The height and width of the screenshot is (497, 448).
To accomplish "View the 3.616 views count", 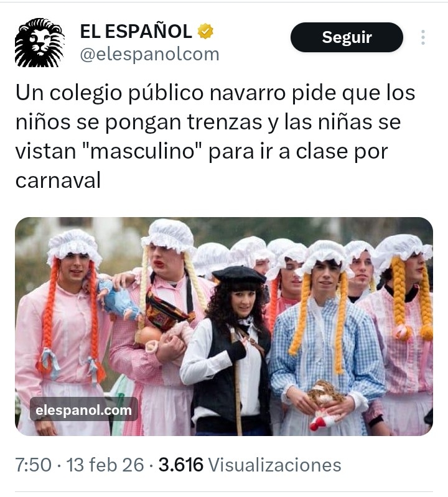I will click(x=180, y=465).
